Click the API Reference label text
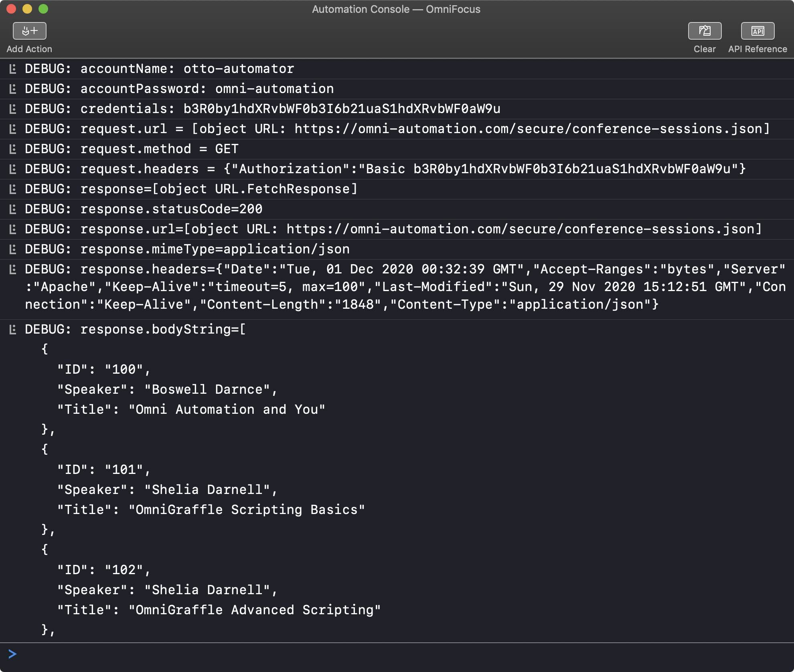Screen dimensions: 794x672 coord(757,49)
